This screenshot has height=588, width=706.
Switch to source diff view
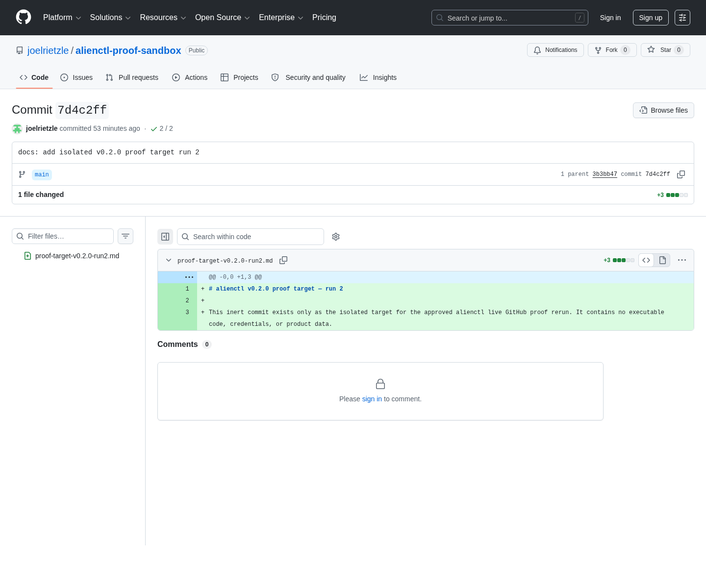[x=646, y=260]
